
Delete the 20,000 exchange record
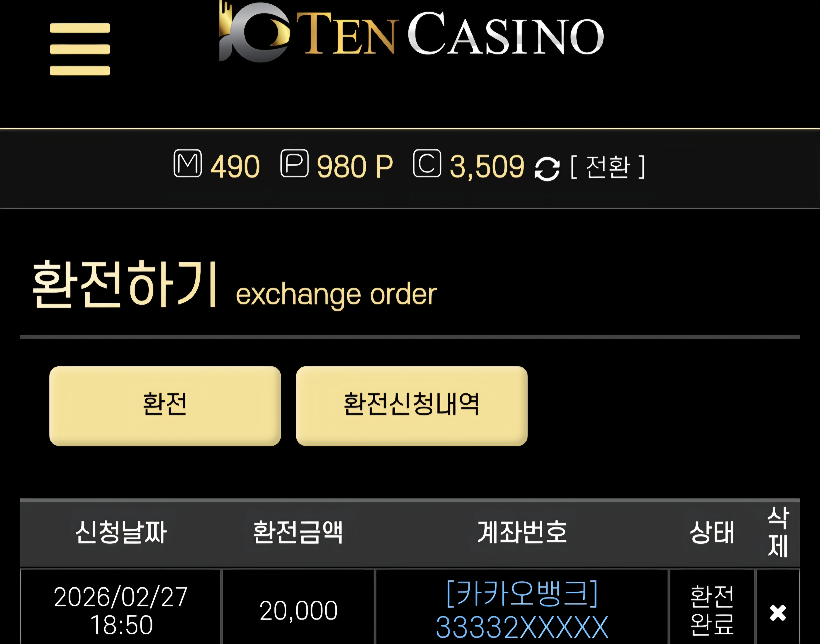pyautogui.click(x=778, y=613)
